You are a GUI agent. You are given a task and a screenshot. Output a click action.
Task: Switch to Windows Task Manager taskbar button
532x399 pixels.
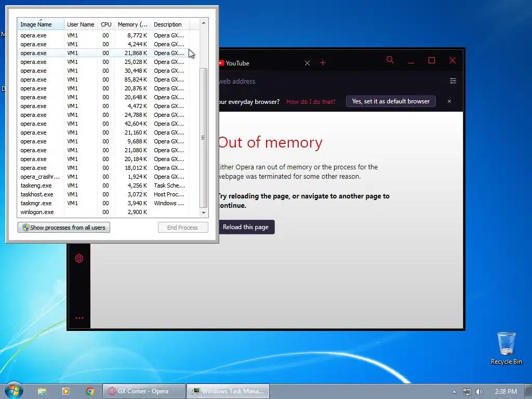coord(228,391)
